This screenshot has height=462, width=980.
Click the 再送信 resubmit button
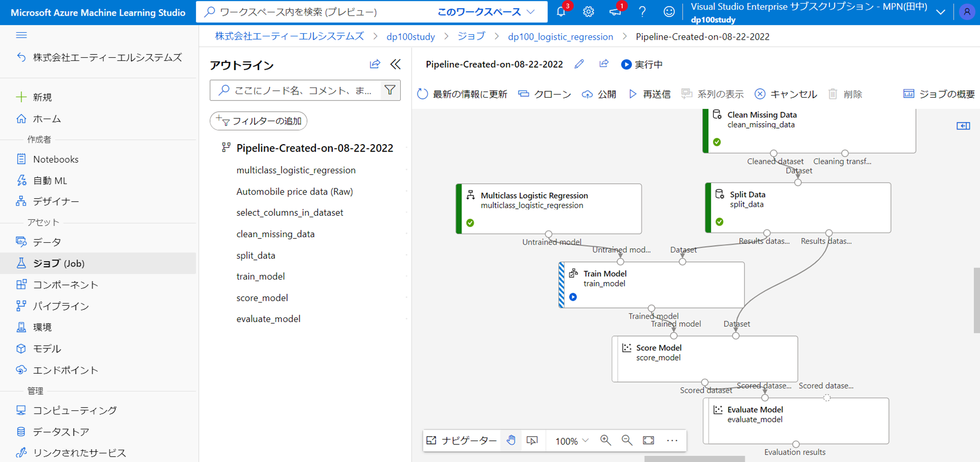pos(649,94)
